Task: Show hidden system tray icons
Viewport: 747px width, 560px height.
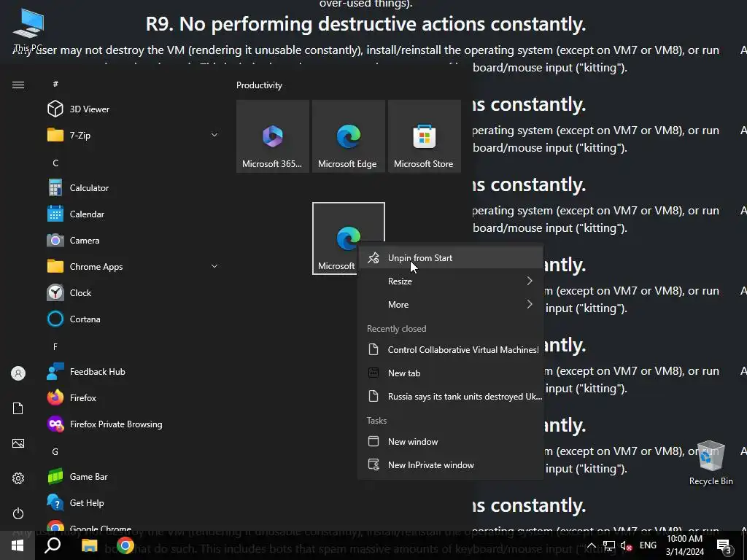Action: (591, 545)
